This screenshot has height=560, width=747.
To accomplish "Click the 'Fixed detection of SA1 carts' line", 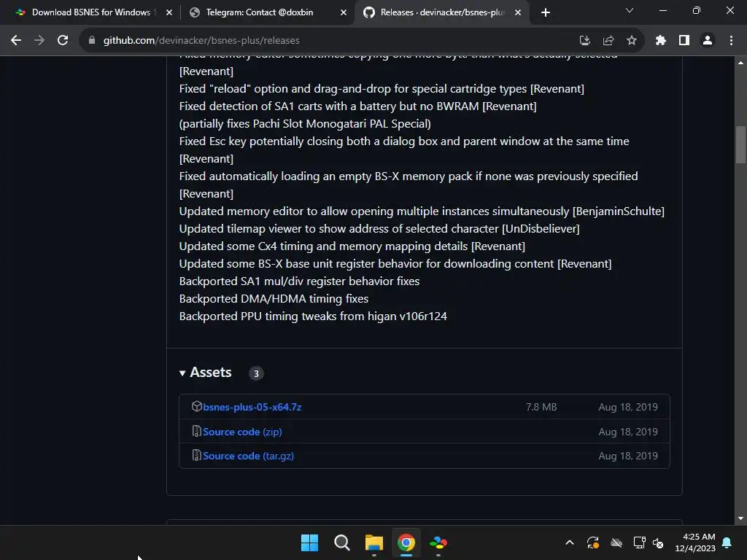I will pyautogui.click(x=357, y=106).
